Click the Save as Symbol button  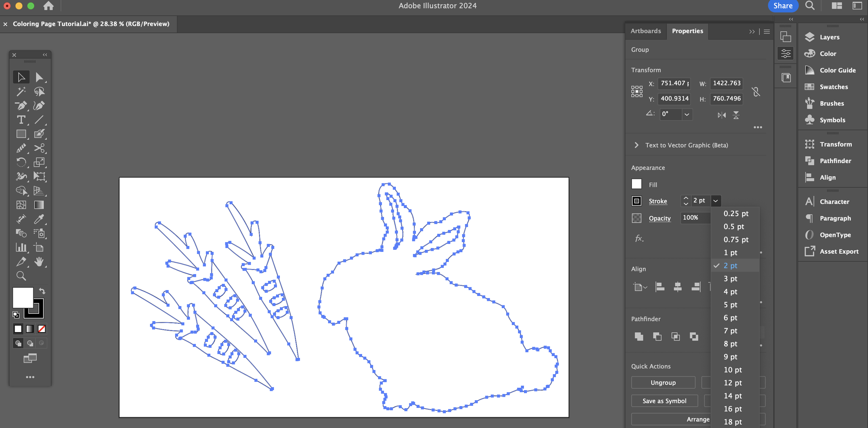click(664, 401)
